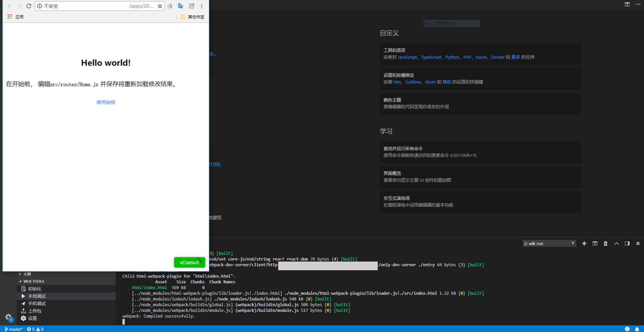Open the manage gear in activity bar

point(8,317)
